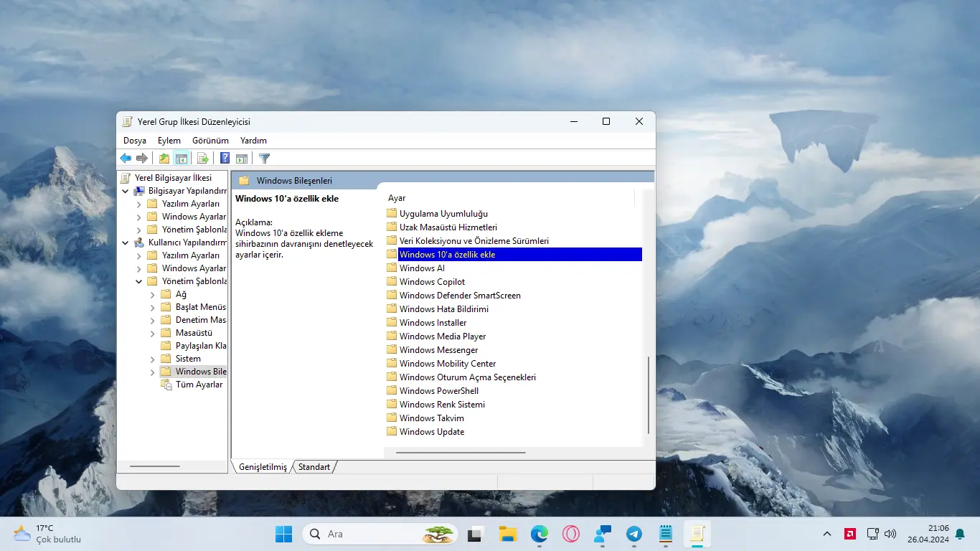Expand the Sistem tree folder
This screenshot has height=551, width=980.
pos(153,359)
